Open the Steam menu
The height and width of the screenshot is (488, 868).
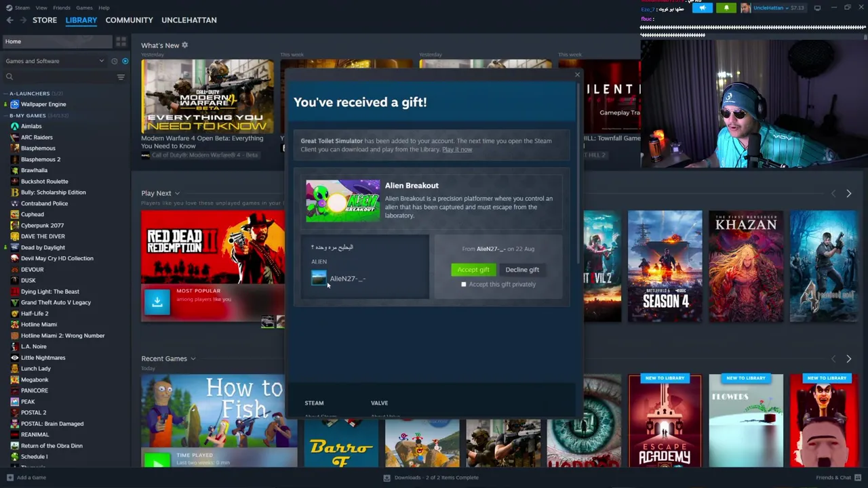pyautogui.click(x=22, y=8)
